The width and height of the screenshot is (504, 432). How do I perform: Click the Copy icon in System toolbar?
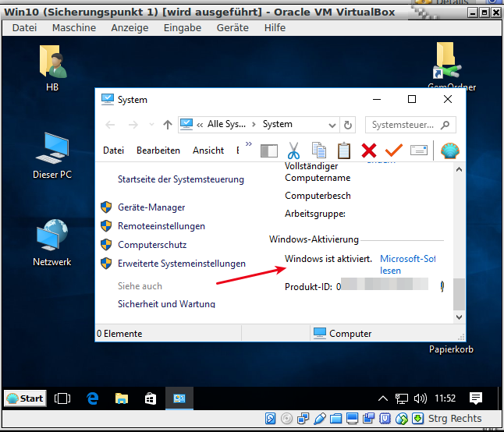(319, 150)
